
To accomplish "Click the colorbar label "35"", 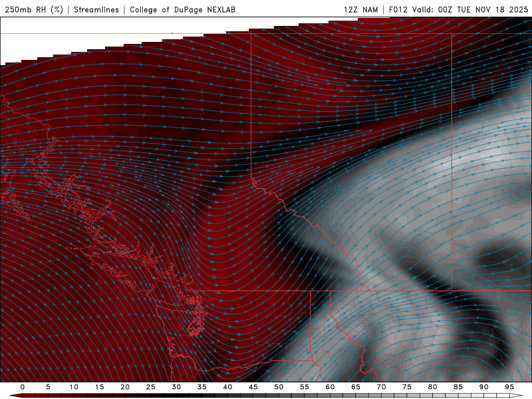I will pos(202,387).
